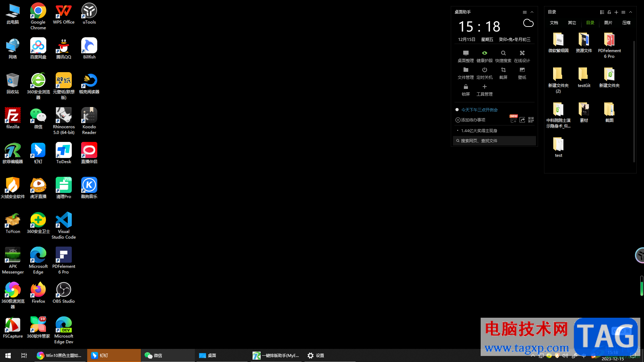Select the 素材 folder
Image resolution: width=644 pixels, height=362 pixels.
(584, 112)
